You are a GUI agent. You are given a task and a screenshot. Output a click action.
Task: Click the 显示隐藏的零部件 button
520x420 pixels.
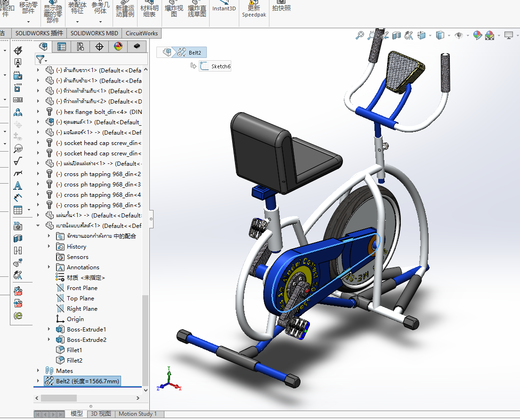click(53, 13)
